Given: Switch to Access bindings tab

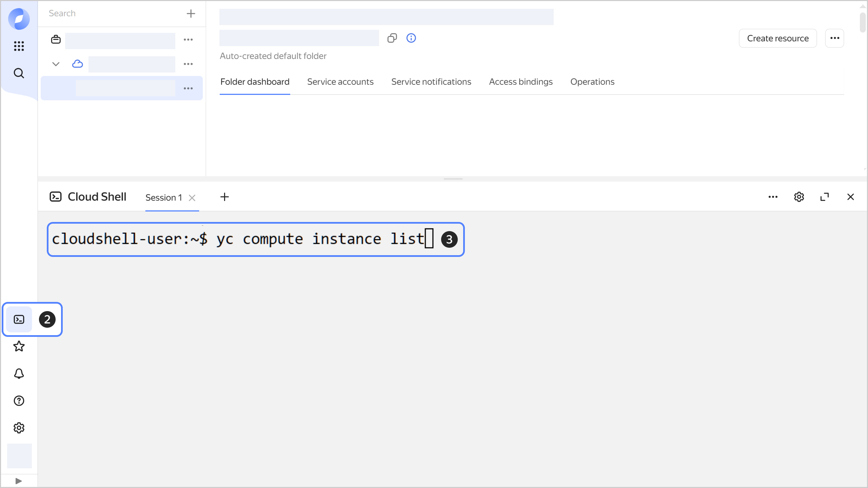Looking at the screenshot, I should pos(520,82).
